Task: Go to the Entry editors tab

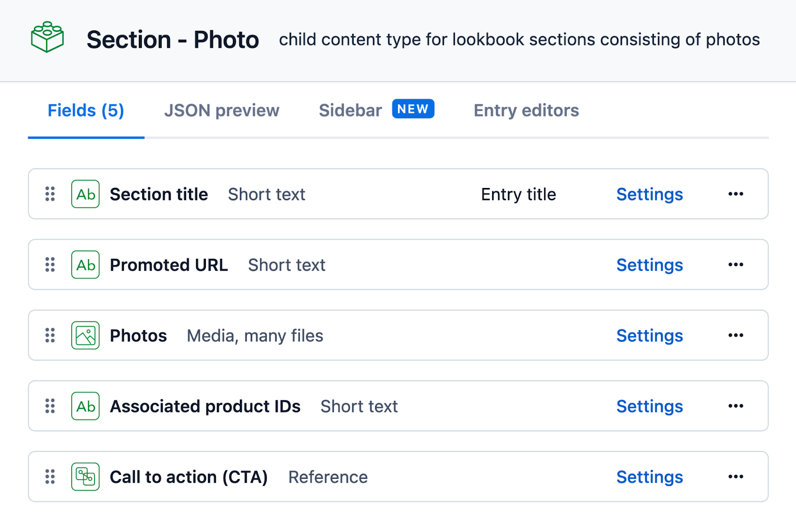Action: 526,110
